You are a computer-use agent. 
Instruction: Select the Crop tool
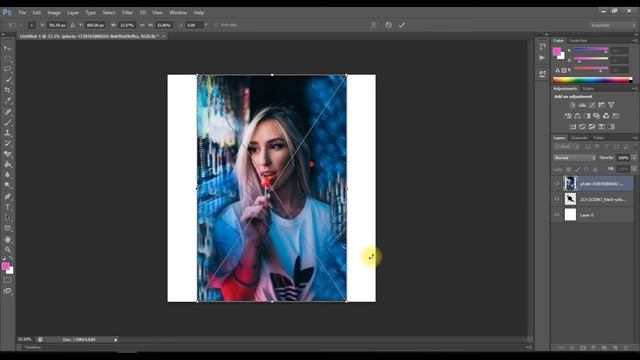pos(8,90)
